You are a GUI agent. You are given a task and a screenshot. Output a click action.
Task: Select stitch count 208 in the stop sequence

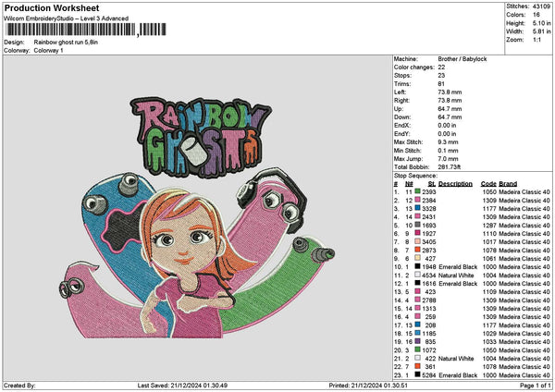(x=431, y=325)
